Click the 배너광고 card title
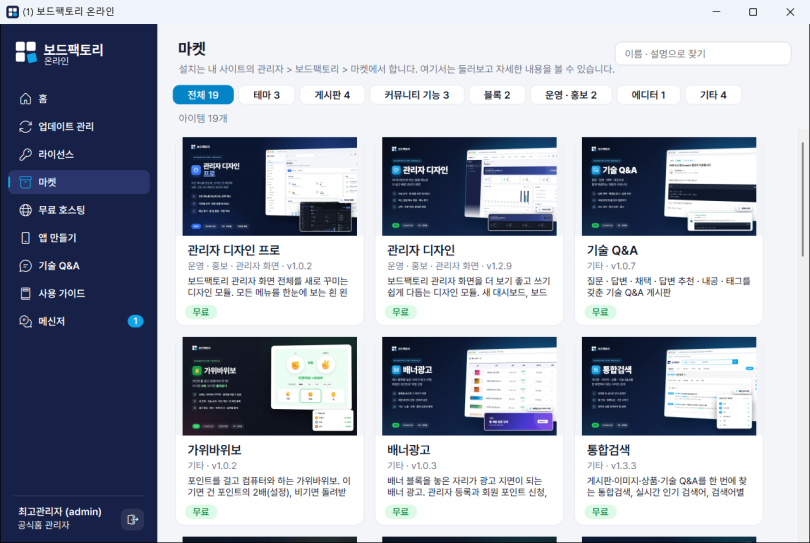This screenshot has height=543, width=810. point(409,450)
